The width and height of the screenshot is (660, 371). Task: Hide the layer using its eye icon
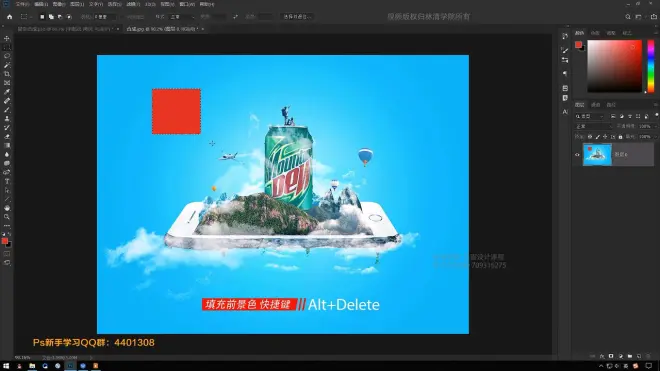[577, 155]
